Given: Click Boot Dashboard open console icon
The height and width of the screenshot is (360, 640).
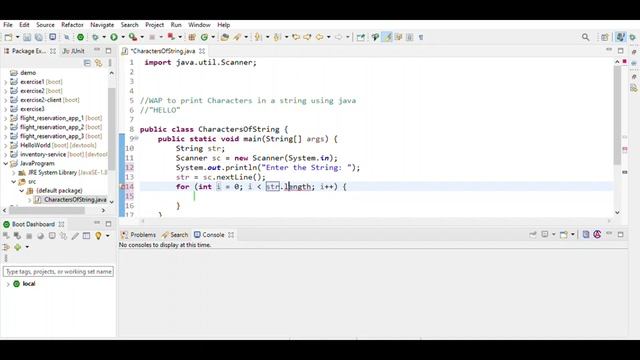Looking at the screenshot, I should tap(52, 236).
